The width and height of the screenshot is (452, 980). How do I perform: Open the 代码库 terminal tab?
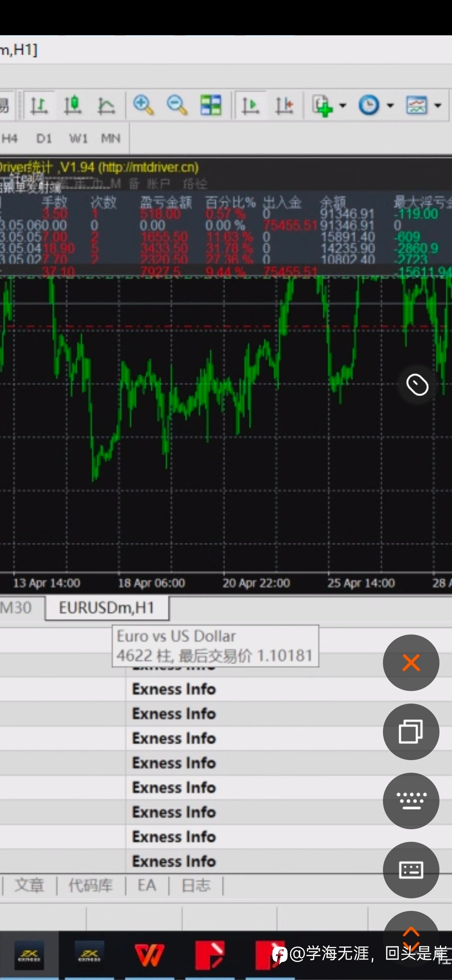(91, 885)
